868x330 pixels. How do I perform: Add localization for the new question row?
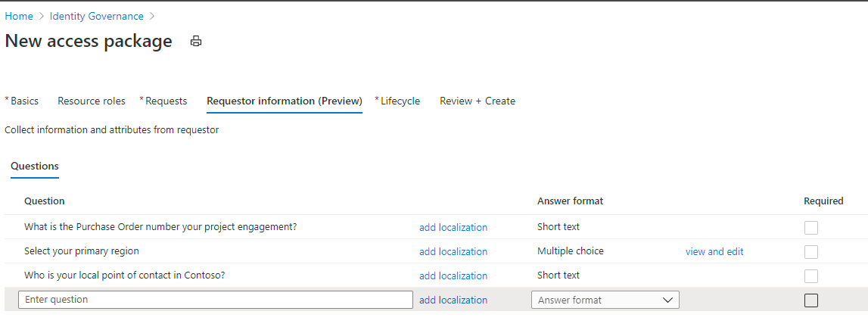click(453, 300)
